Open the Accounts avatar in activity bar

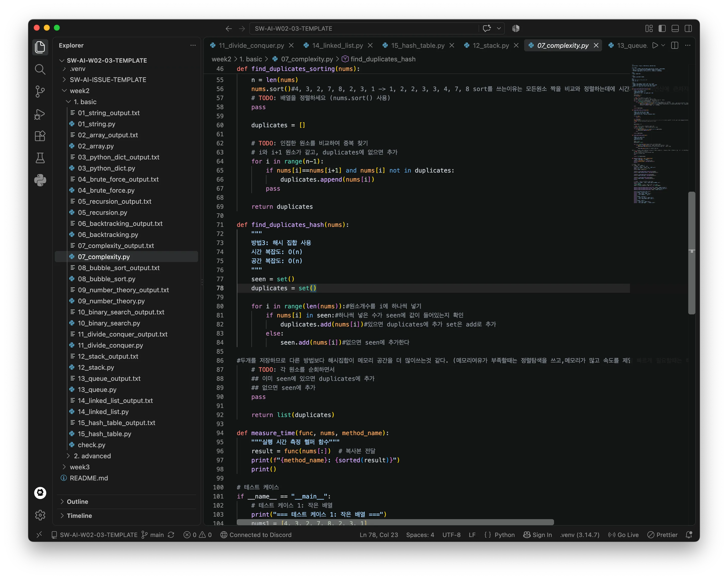coord(40,493)
